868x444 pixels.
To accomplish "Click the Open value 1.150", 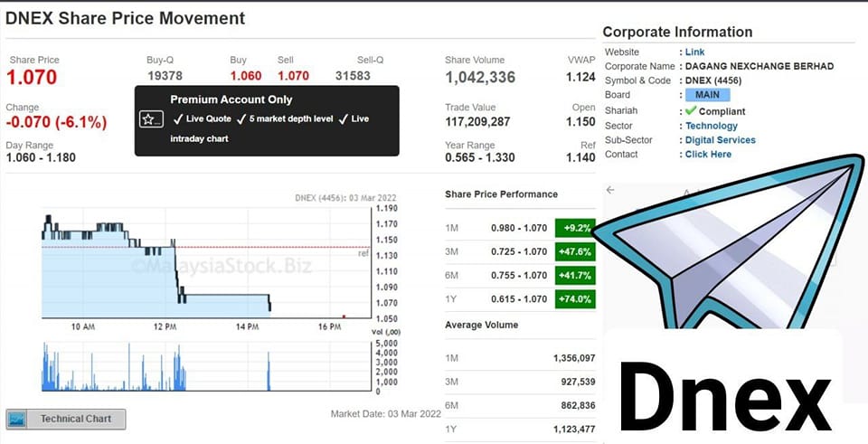I will (580, 122).
